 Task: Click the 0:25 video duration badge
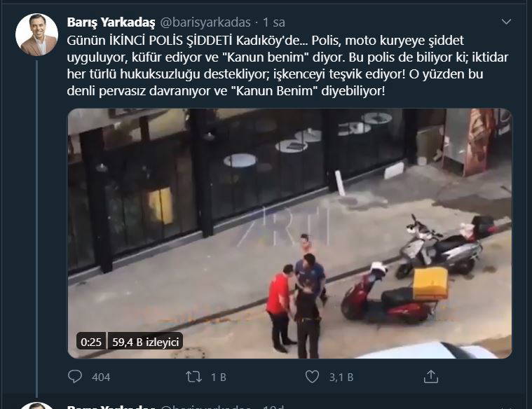pyautogui.click(x=91, y=342)
